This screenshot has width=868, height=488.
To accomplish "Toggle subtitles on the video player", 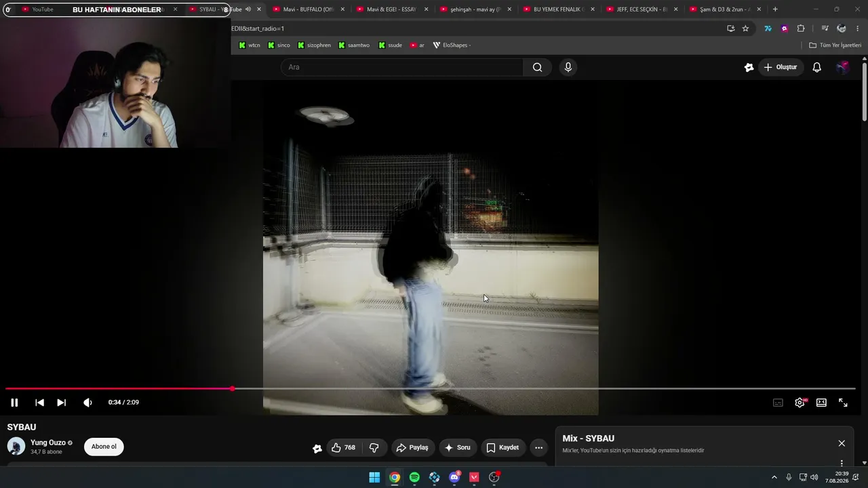I will point(778,403).
